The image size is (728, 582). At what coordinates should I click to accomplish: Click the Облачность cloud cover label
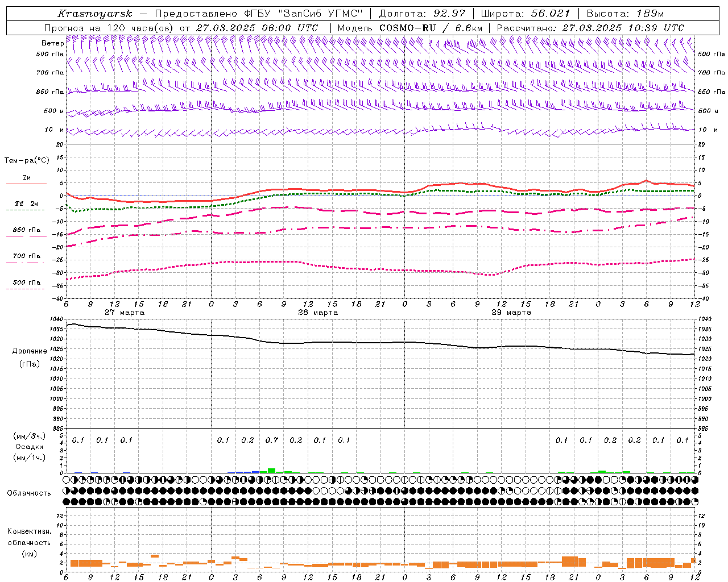point(29,493)
